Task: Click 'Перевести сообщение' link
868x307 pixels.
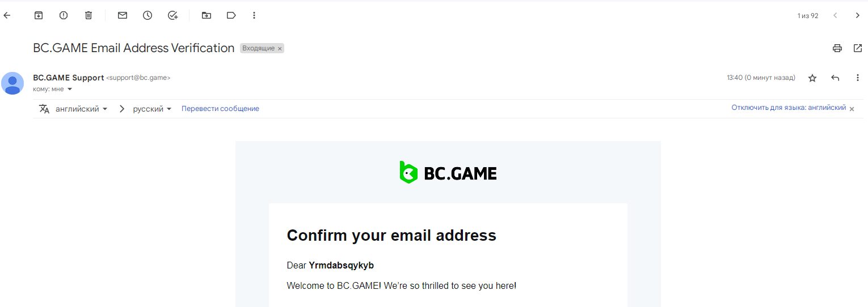Action: click(220, 109)
